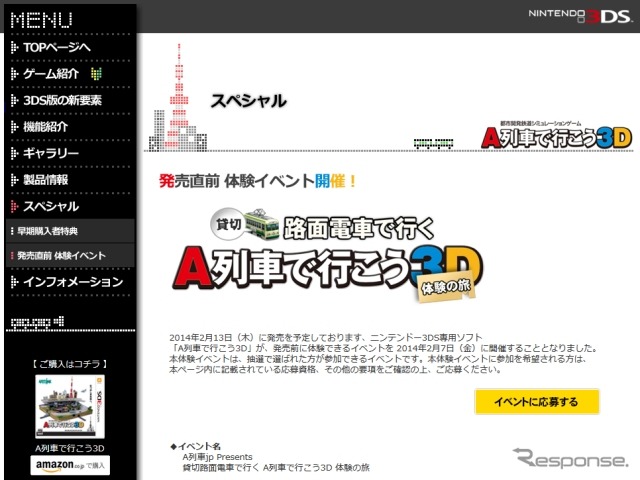Click the amazon.co.jp purchase button
640x480 pixels.
(71, 465)
